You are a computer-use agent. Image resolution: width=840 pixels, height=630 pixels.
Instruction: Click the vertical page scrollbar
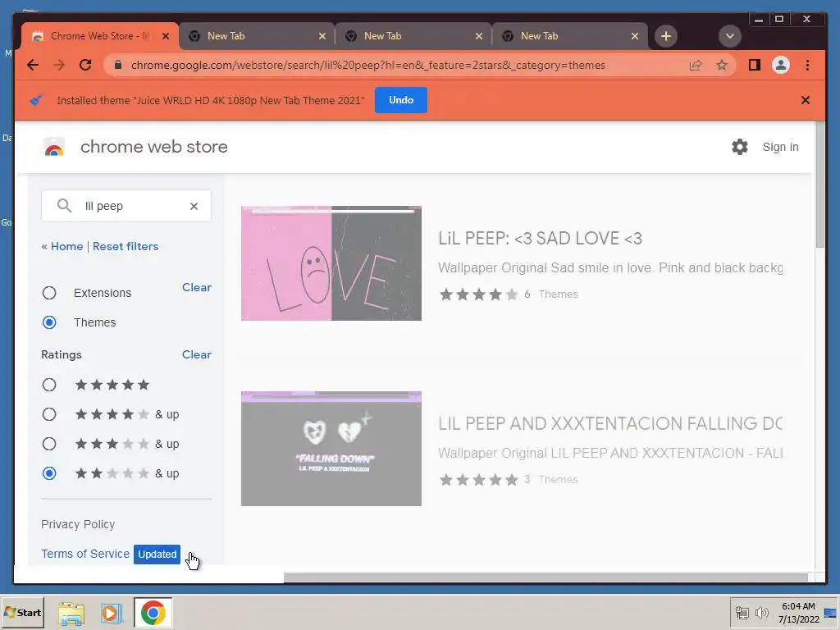coord(819,185)
